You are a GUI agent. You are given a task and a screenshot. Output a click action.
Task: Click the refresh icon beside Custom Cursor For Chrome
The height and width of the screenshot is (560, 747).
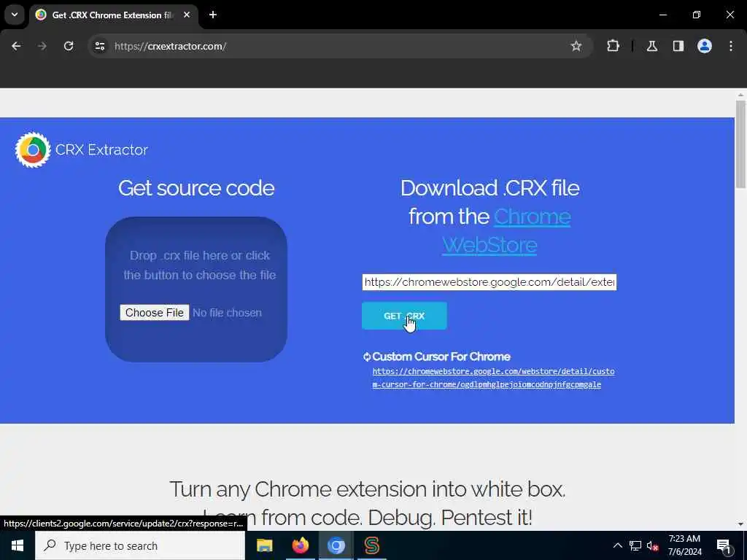point(367,357)
